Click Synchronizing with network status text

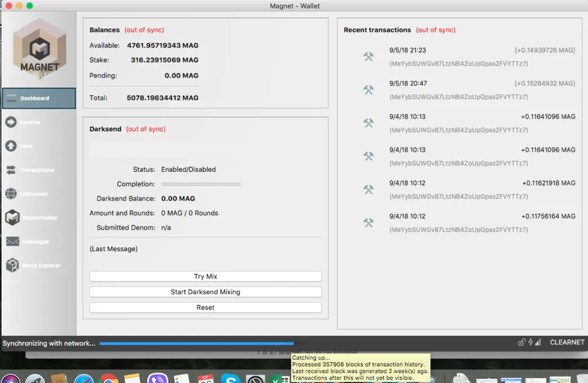(49, 343)
